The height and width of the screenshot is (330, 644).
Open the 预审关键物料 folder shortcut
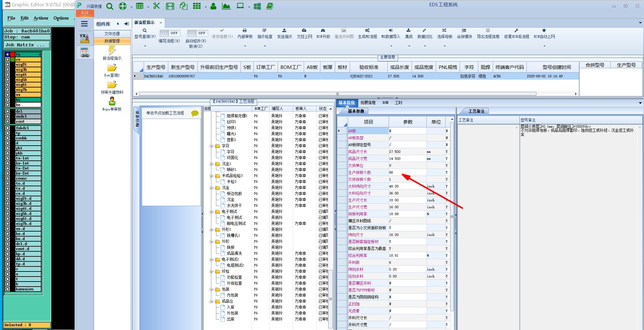(112, 87)
